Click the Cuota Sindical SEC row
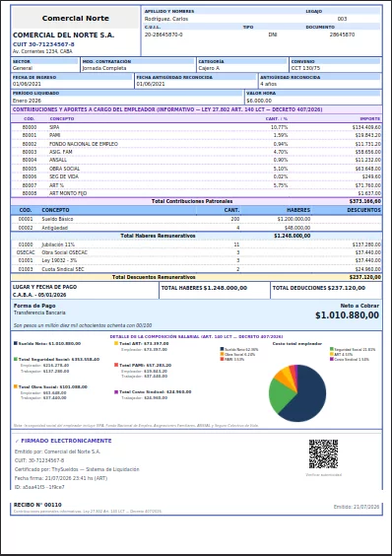Screen dimensions: 392x556 click(196, 269)
